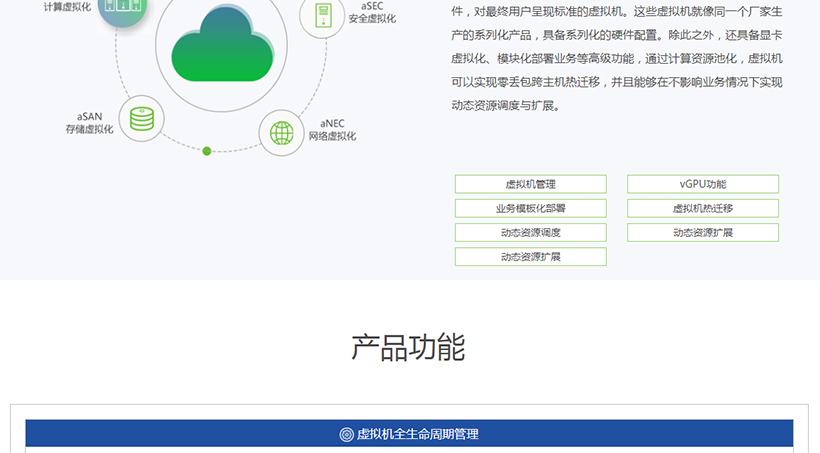Viewport: 820px width, 453px height.
Task: Click the aNEC globe network icon
Action: coord(282,132)
